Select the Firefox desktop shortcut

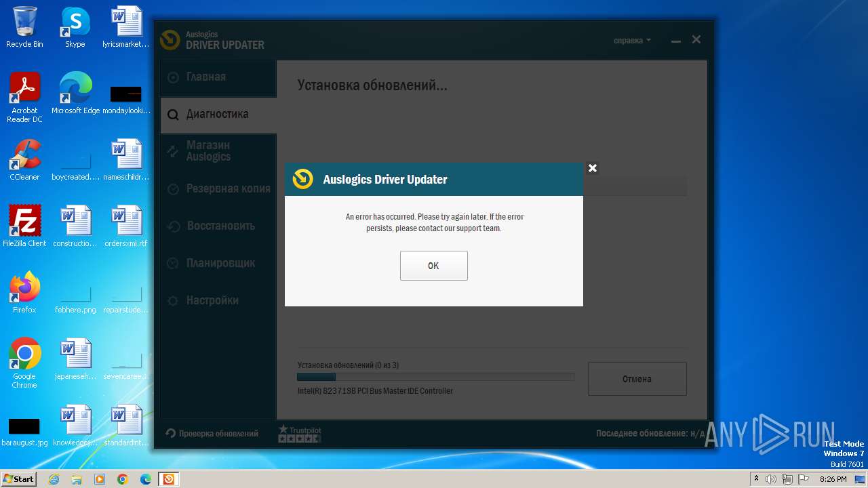tap(24, 293)
